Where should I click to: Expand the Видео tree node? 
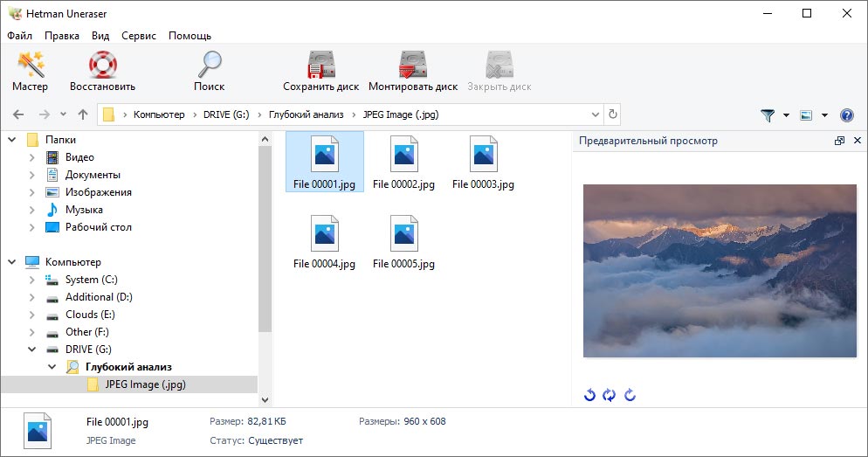click(32, 157)
